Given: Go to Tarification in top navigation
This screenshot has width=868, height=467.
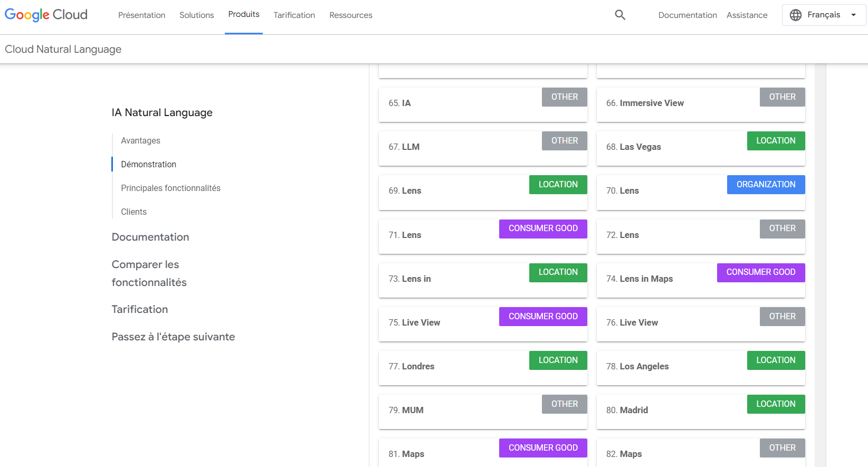Looking at the screenshot, I should (x=294, y=15).
